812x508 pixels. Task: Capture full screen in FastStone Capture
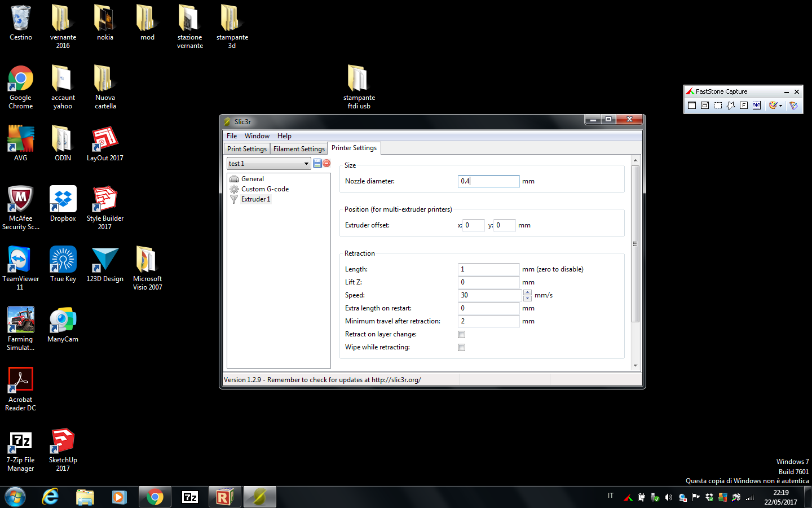coord(744,106)
